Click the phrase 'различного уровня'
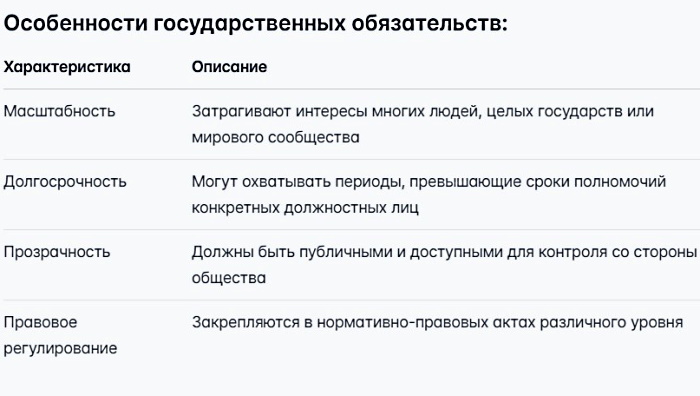Screen dimensions: 700x396 tap(612, 322)
